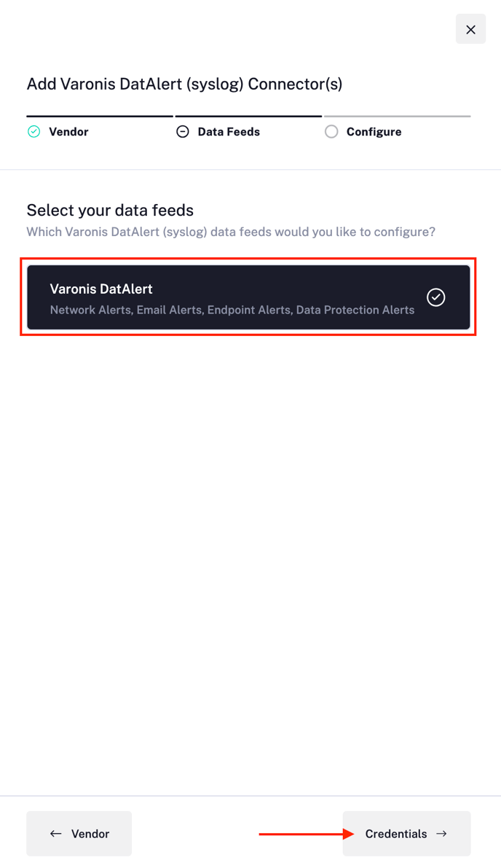This screenshot has width=501, height=868.
Task: Click the right arrow icon in Credentials button
Action: point(441,834)
